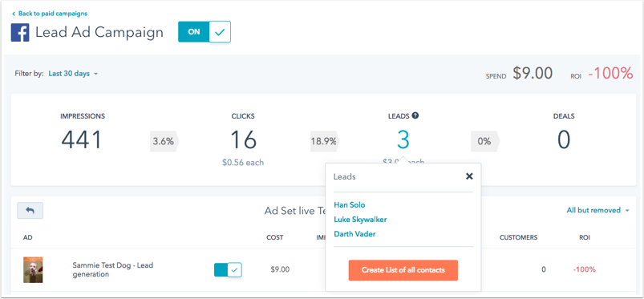Click the COST column header
Viewport: 644px width, 299px height.
[275, 237]
